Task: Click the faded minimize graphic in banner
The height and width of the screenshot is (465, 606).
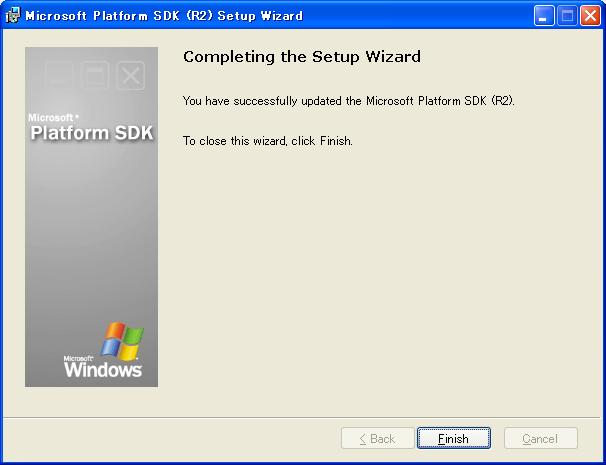Action: click(x=60, y=74)
